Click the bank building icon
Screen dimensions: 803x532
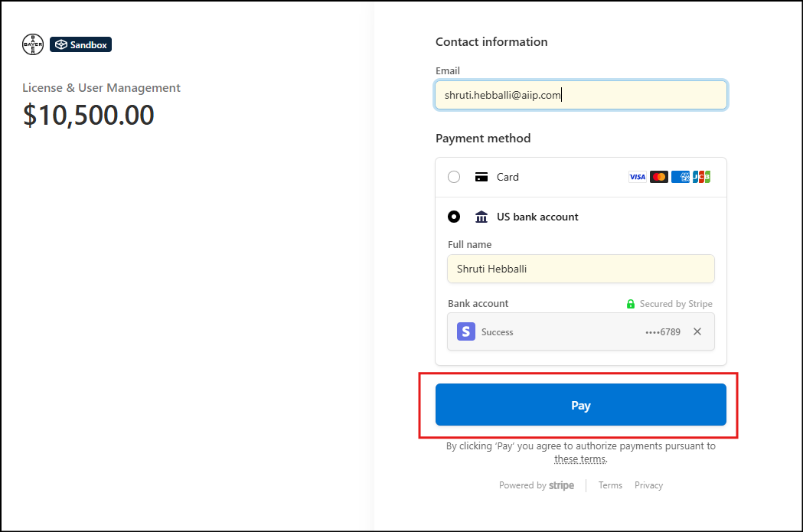tap(481, 217)
